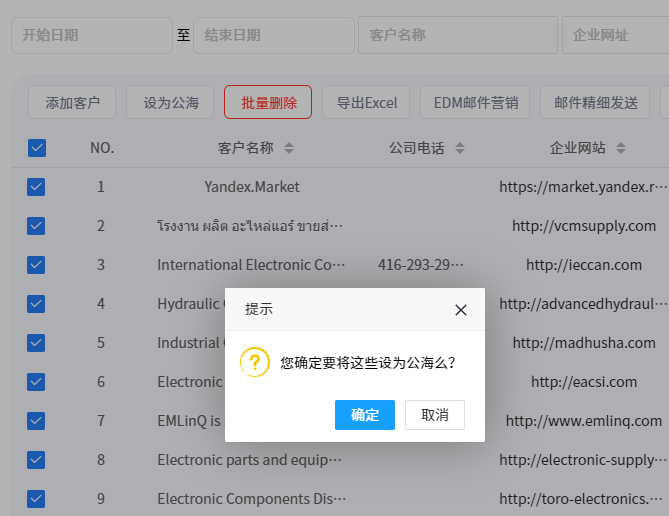Uncheck row 4 Hydraulic checkbox
Screen dimensions: 669x516
click(x=36, y=304)
